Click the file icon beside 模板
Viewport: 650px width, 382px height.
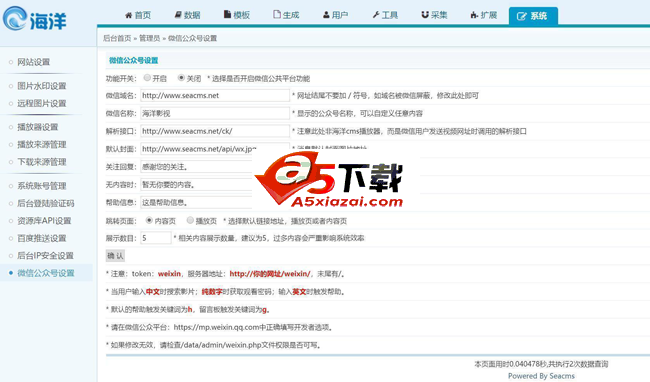point(227,15)
